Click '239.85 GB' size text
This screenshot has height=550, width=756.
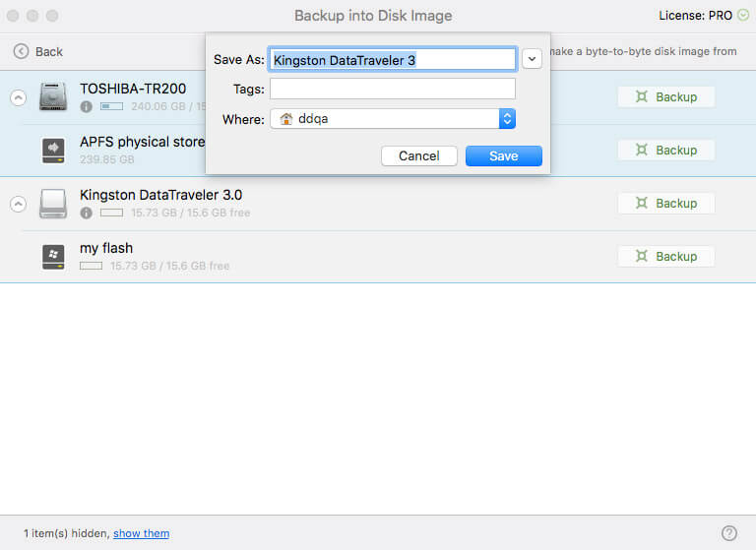pos(107,159)
